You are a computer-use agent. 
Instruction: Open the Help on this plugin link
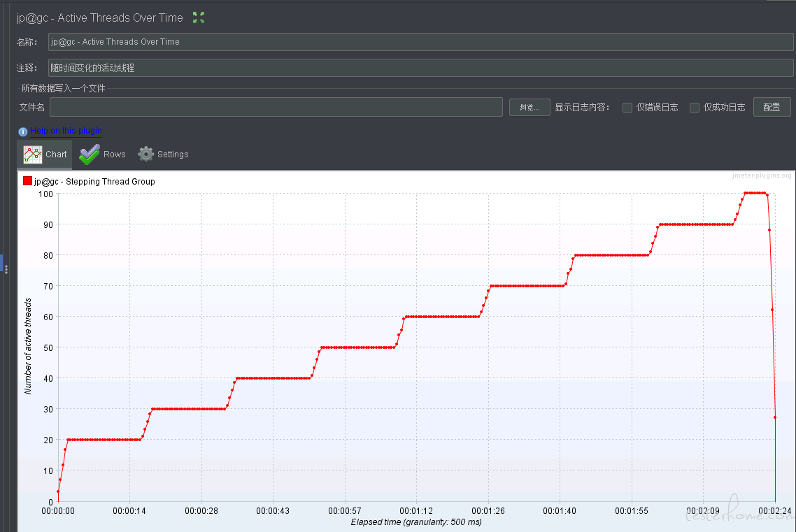[x=66, y=131]
